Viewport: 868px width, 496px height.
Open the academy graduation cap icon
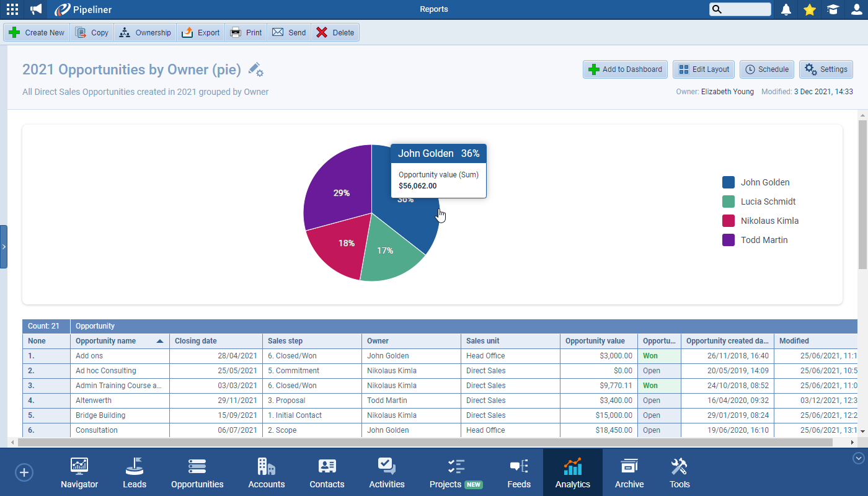[833, 9]
